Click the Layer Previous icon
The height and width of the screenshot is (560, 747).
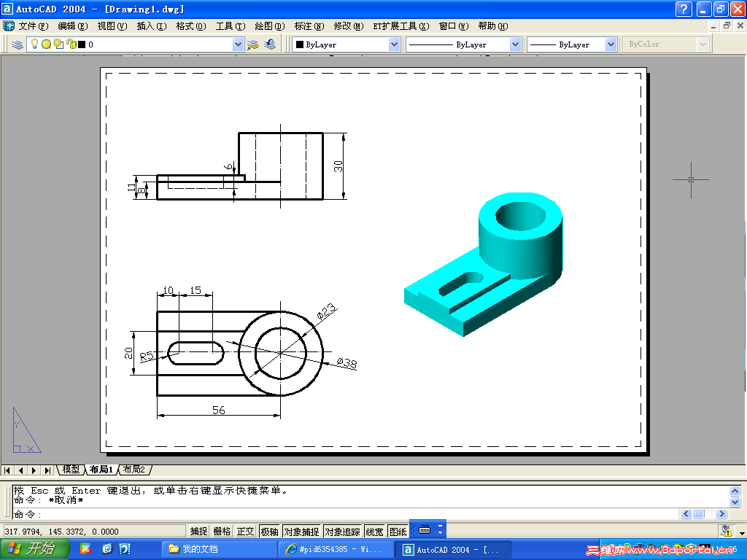point(270,44)
